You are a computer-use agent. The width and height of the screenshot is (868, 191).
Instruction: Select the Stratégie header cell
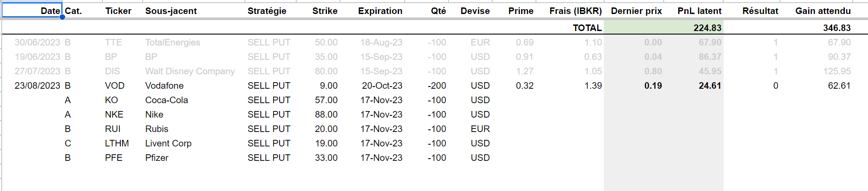(x=267, y=11)
